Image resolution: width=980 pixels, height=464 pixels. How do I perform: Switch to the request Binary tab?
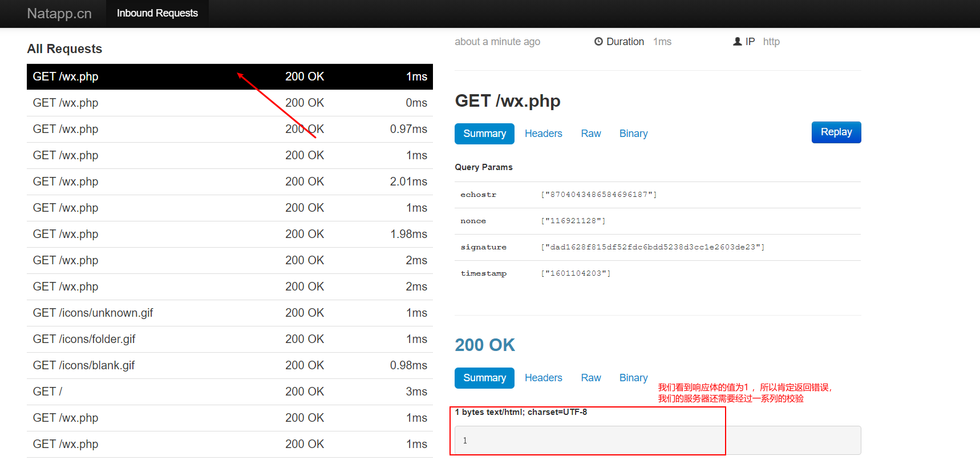(633, 134)
